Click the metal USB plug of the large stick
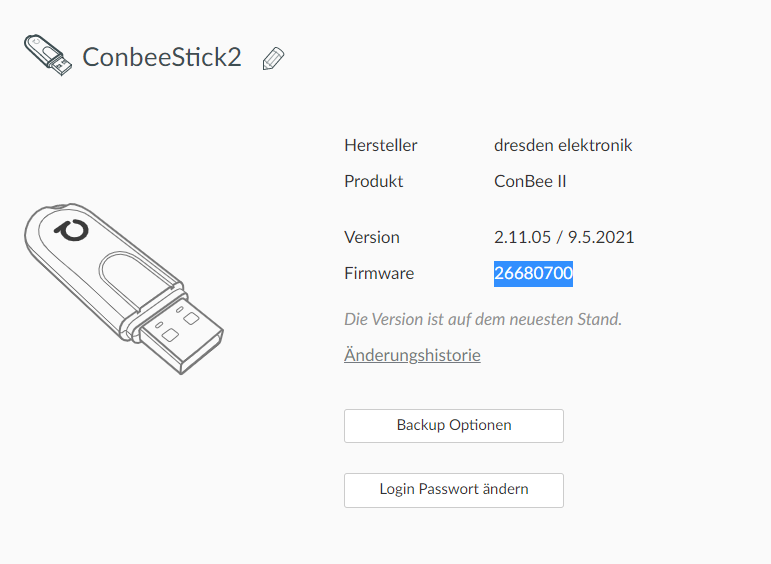 [182, 336]
